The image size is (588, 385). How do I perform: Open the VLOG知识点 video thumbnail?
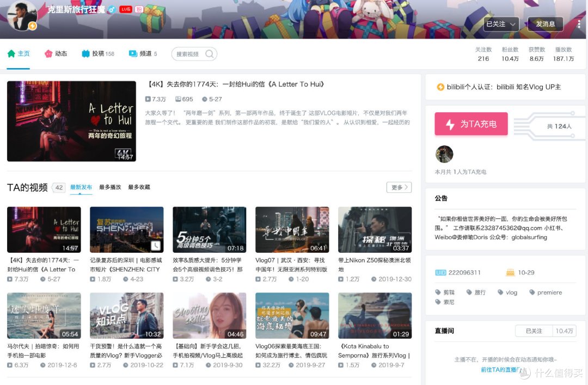coord(127,316)
